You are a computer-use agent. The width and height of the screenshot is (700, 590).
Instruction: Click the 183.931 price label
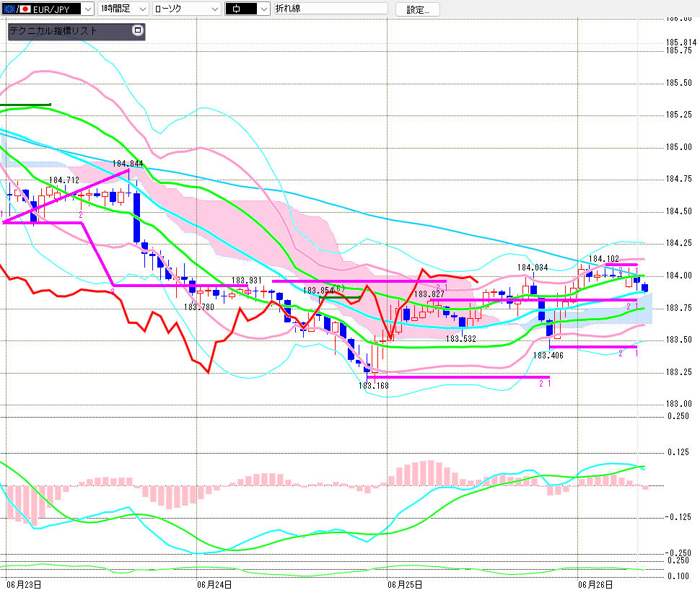(246, 281)
